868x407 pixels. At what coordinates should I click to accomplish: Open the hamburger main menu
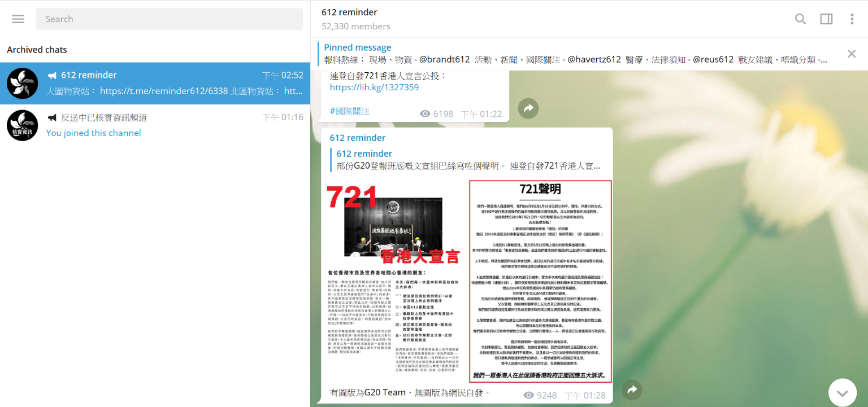(x=18, y=19)
